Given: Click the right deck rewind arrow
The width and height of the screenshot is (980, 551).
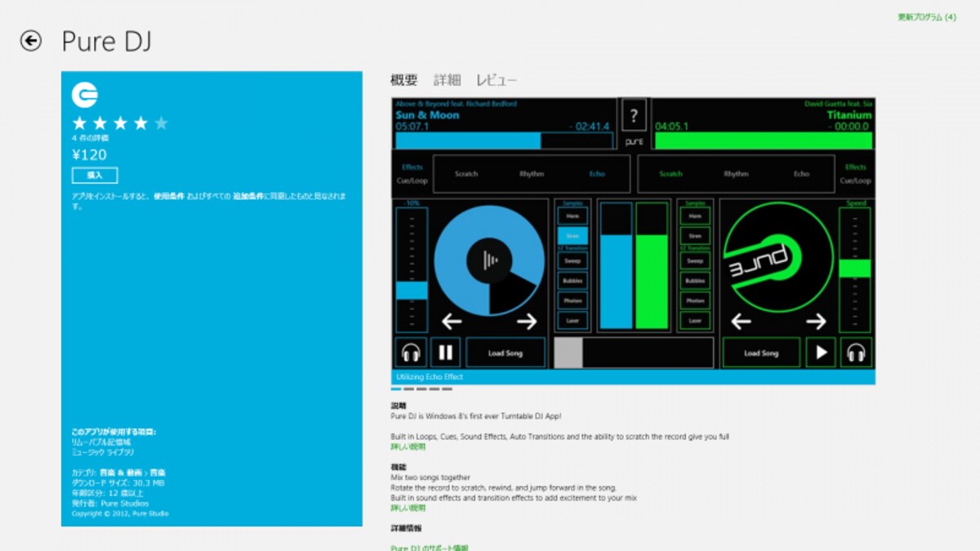Looking at the screenshot, I should click(x=741, y=322).
